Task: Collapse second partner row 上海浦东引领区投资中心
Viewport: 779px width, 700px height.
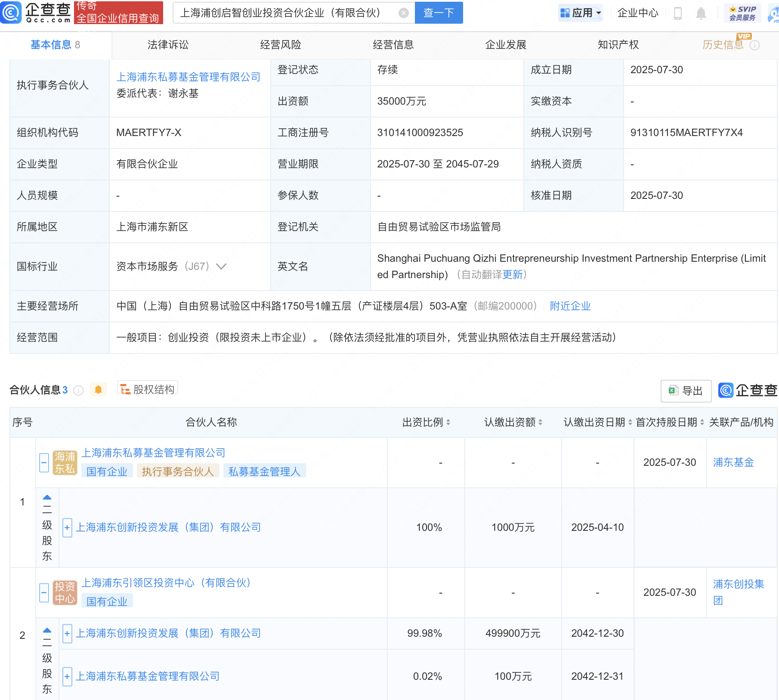Action: pyautogui.click(x=44, y=593)
